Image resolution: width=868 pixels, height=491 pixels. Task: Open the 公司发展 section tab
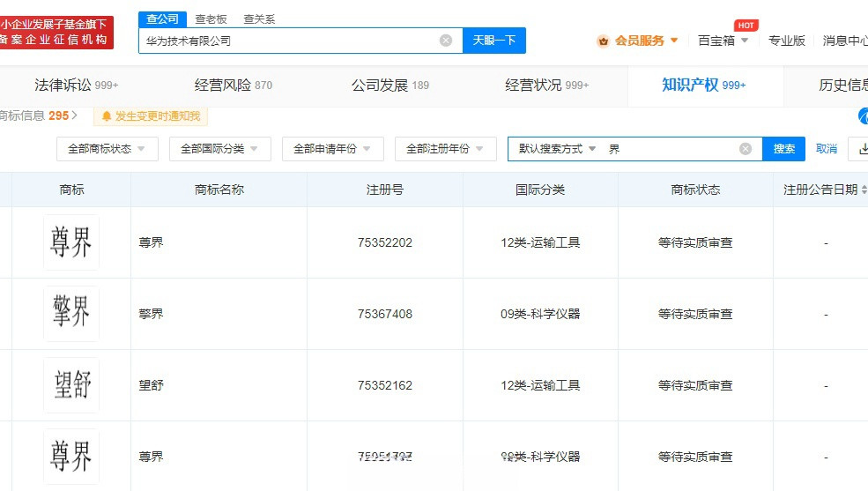(390, 86)
